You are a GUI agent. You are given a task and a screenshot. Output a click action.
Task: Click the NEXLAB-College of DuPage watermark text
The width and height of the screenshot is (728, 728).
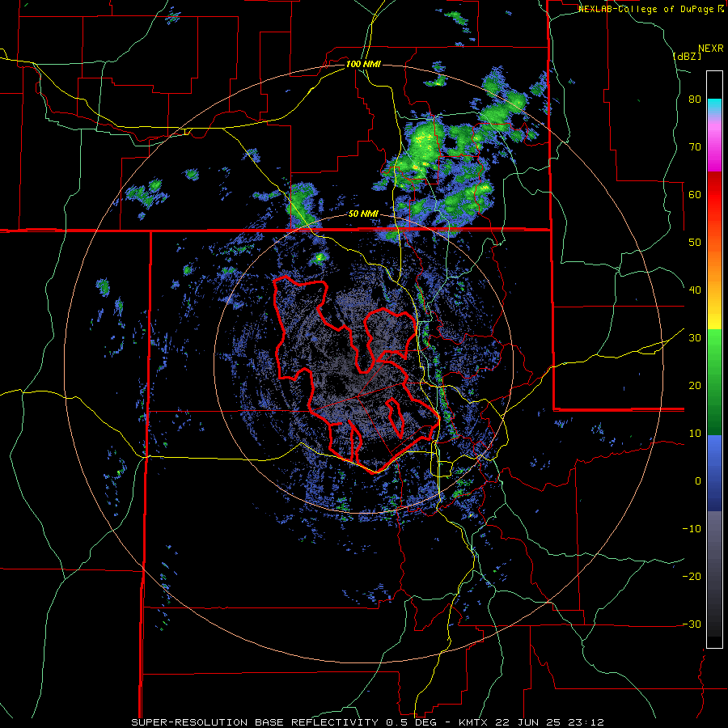point(647,9)
